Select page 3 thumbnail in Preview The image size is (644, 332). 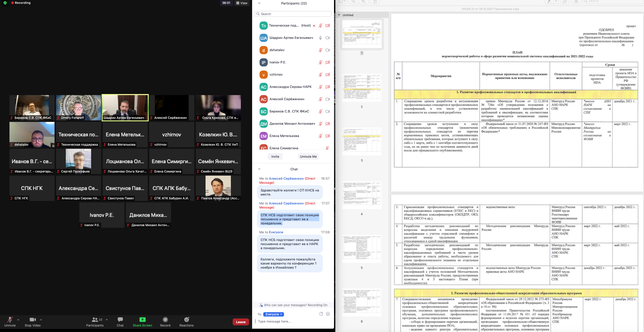(x=362, y=141)
